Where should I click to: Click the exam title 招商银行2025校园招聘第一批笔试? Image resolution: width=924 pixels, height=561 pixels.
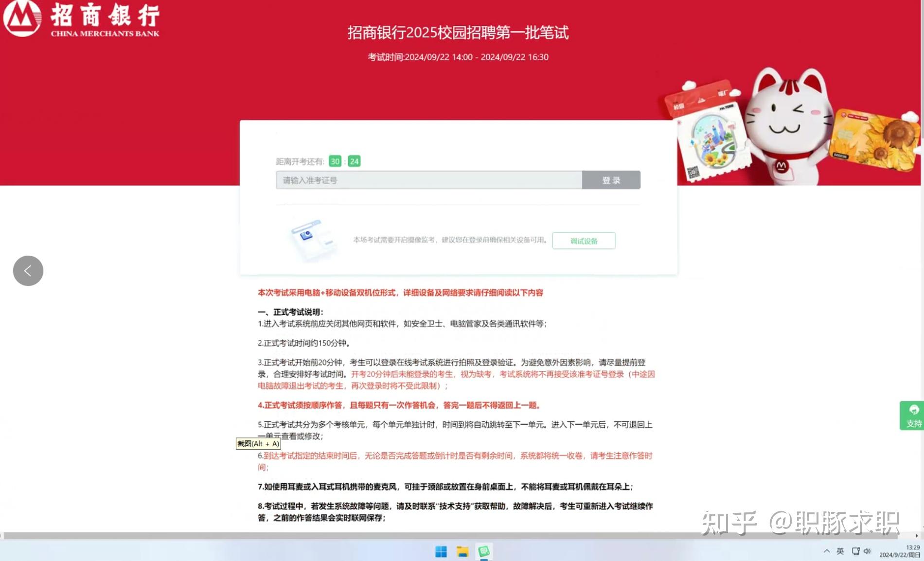(x=458, y=33)
